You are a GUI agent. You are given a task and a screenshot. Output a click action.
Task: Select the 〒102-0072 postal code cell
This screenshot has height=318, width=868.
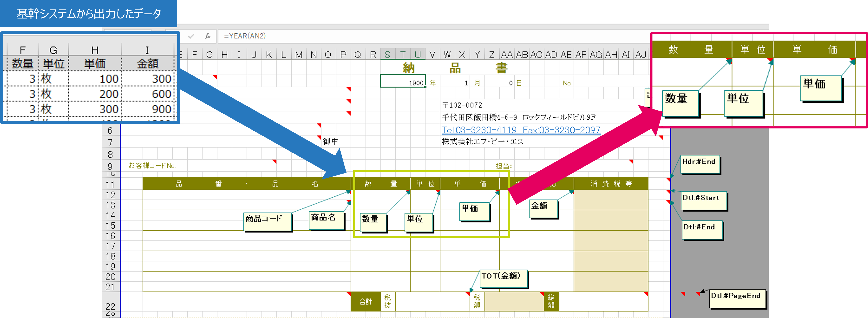tap(462, 105)
